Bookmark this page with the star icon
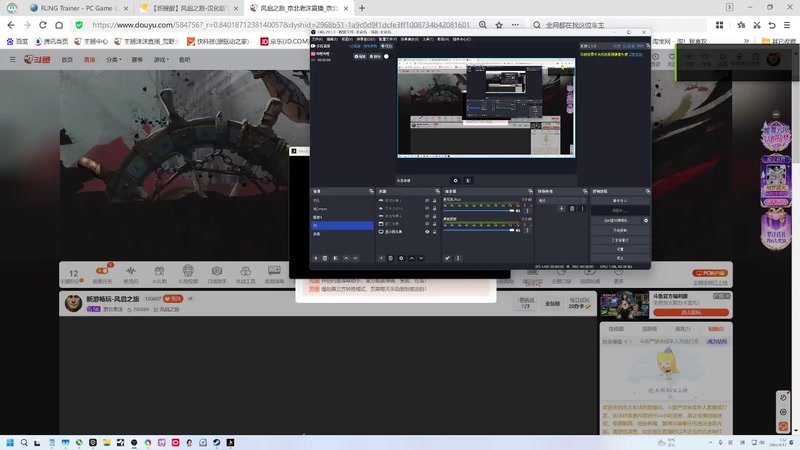Viewport: 800px width, 450px height. pos(499,25)
